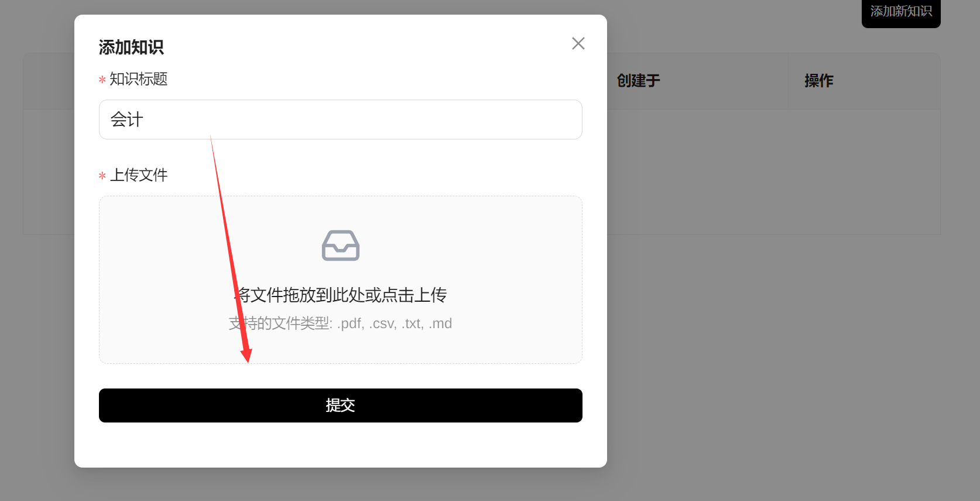This screenshot has height=501, width=980.
Task: Focus the 知识标题 input containing 会计
Action: tap(341, 120)
